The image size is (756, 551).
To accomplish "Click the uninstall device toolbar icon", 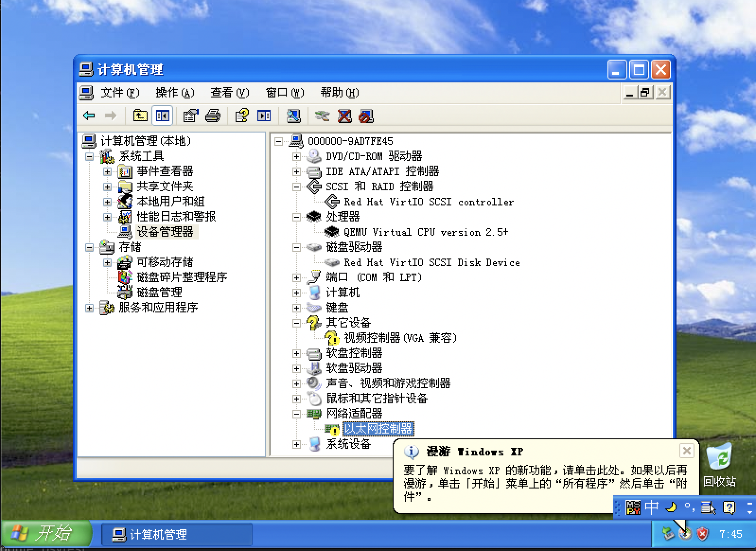I will 366,116.
